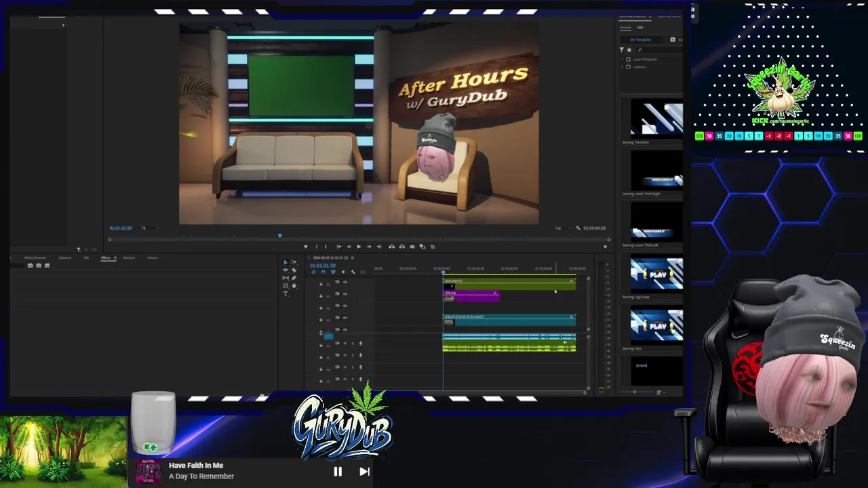Switch to the Media Browser tab
Image resolution: width=868 pixels, height=488 pixels.
click(x=35, y=258)
